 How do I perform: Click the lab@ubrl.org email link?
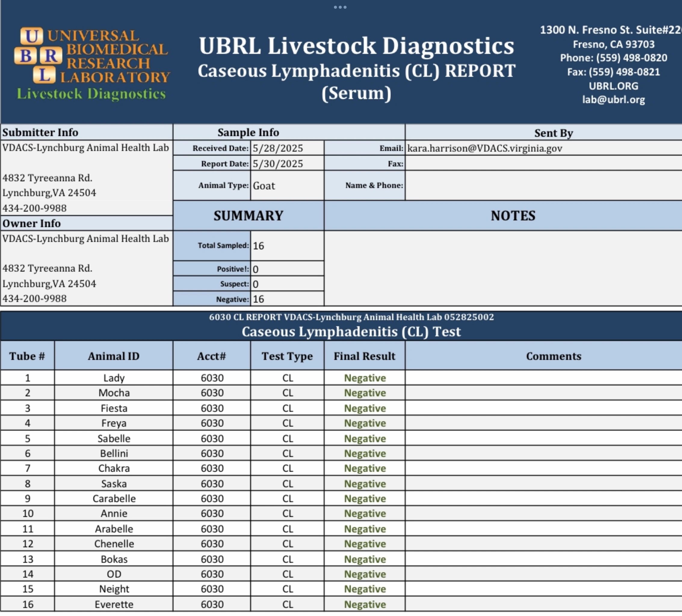(613, 100)
